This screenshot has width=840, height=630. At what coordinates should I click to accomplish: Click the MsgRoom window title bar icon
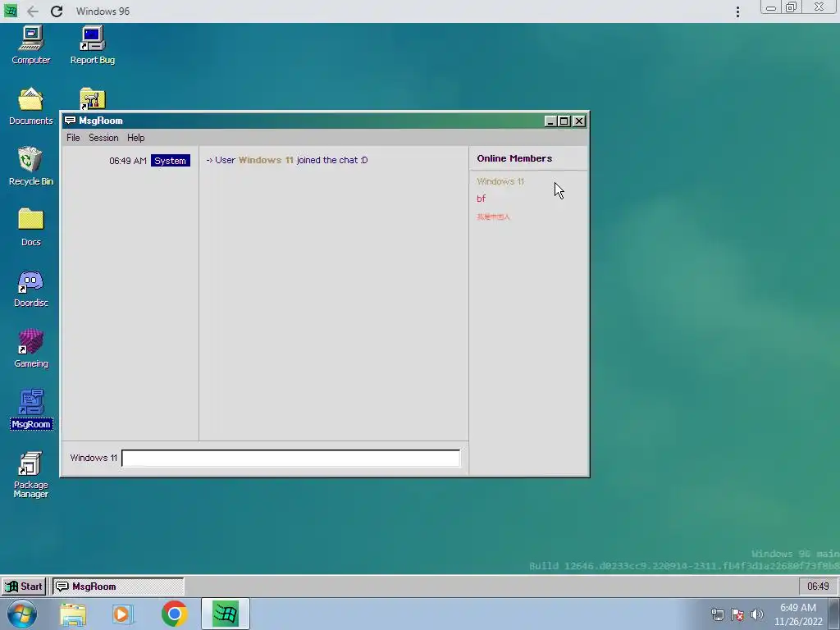70,121
